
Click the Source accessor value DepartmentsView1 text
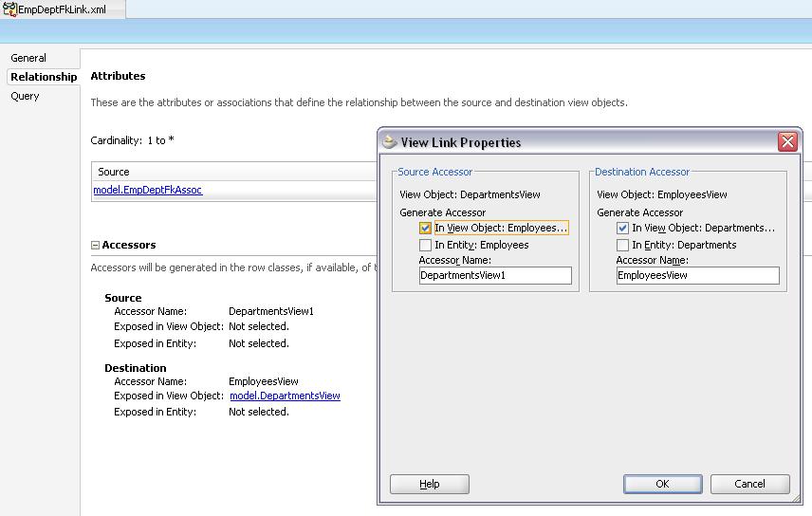pos(271,311)
